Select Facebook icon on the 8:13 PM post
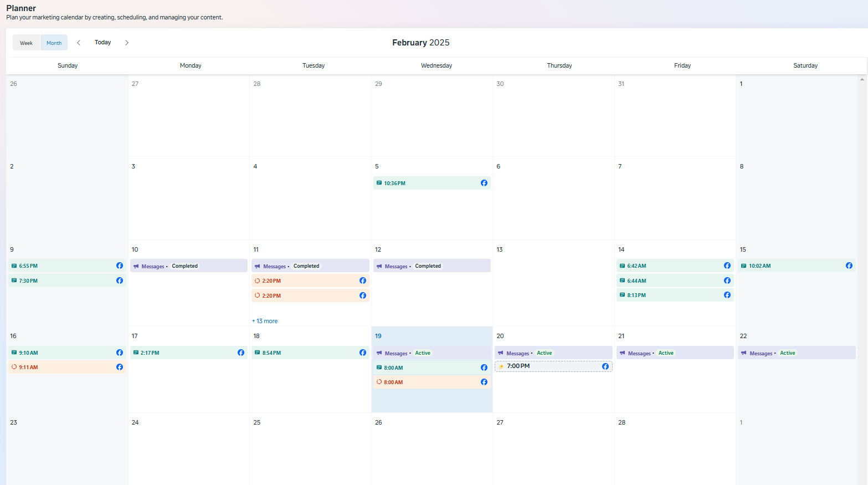 727,295
